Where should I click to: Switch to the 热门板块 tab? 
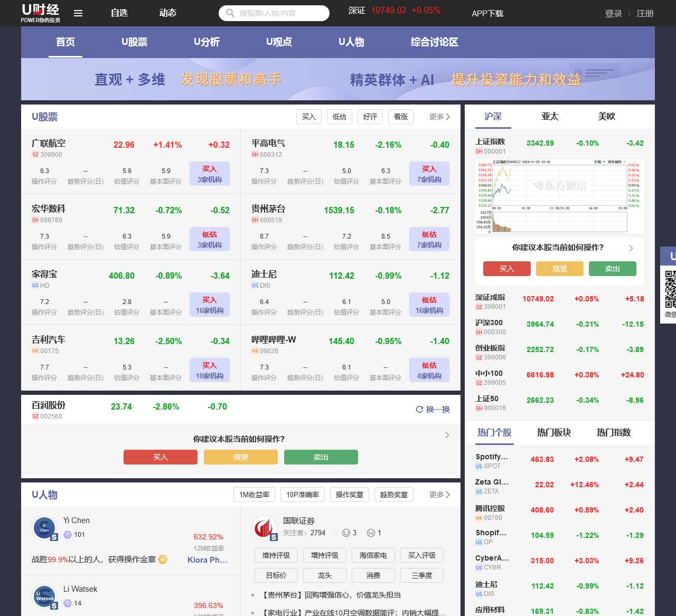pyautogui.click(x=554, y=432)
